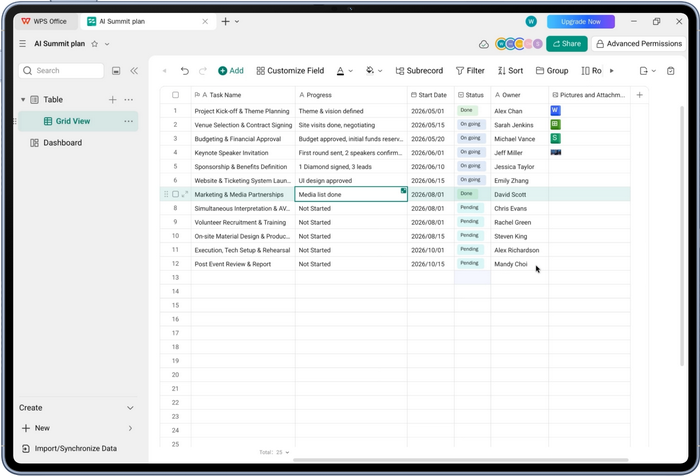Tick the select-all checkbox in header
The image size is (700, 476).
coord(175,95)
